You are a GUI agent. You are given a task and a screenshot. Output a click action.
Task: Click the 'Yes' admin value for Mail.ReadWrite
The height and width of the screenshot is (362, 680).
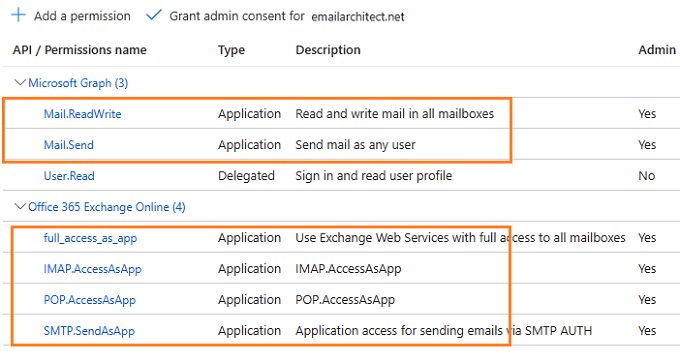pos(647,114)
